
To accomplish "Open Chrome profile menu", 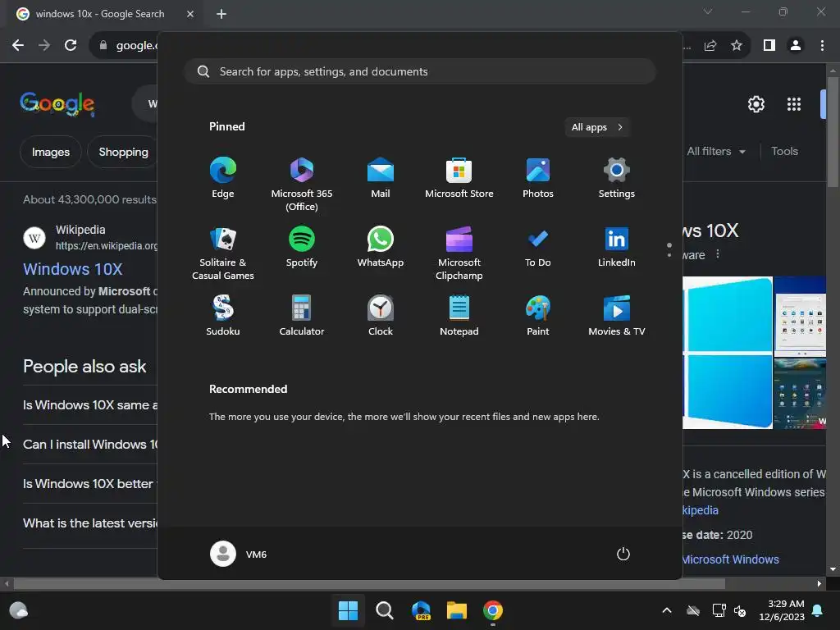I will click(x=796, y=46).
